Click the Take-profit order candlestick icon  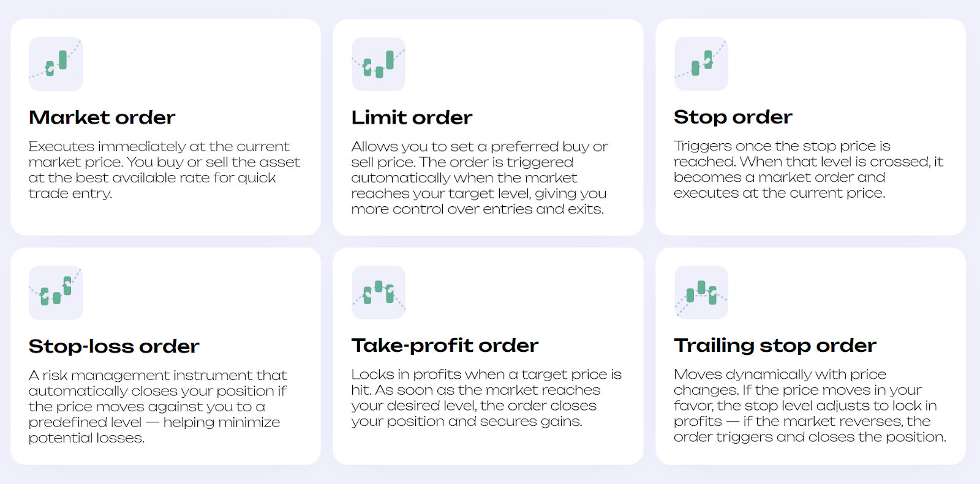379,292
